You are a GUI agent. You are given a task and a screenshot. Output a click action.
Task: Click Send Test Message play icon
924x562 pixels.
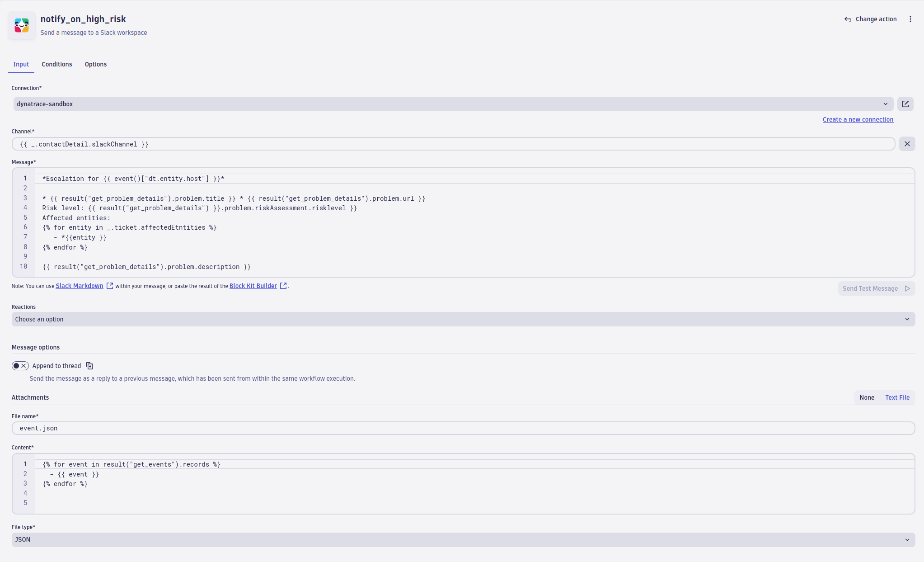(x=907, y=288)
